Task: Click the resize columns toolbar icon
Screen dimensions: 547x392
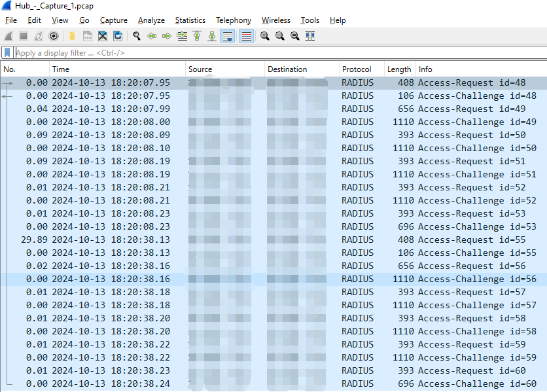Action: (x=310, y=36)
